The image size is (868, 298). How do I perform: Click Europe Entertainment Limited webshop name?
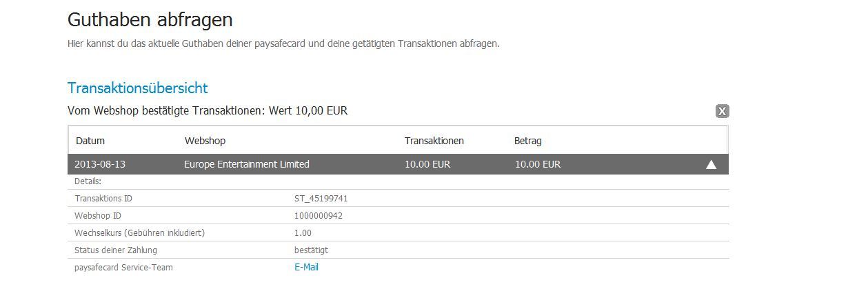(247, 164)
